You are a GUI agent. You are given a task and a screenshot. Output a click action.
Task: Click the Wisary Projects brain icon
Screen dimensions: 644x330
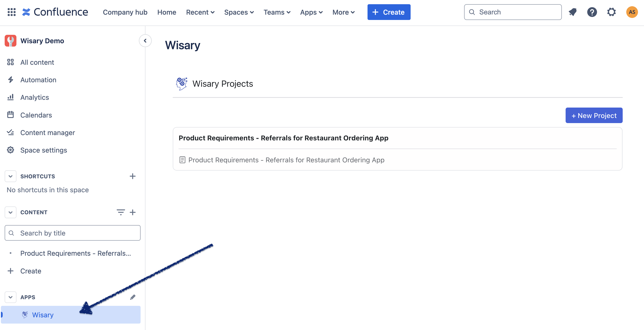181,83
